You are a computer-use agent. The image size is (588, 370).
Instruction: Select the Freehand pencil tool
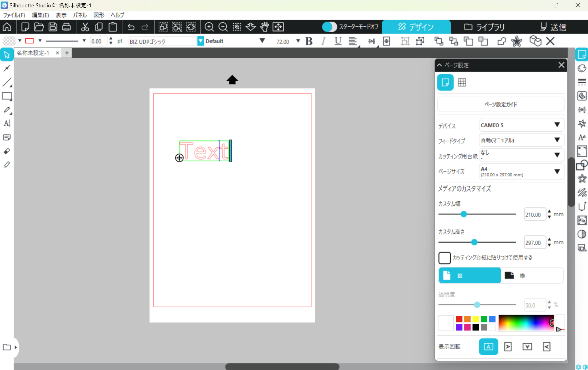7,110
